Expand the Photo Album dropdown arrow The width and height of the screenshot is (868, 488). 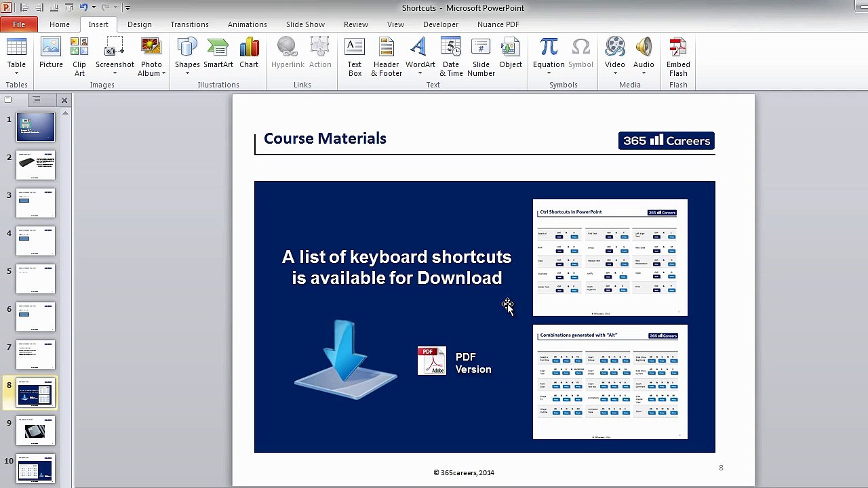pos(164,73)
